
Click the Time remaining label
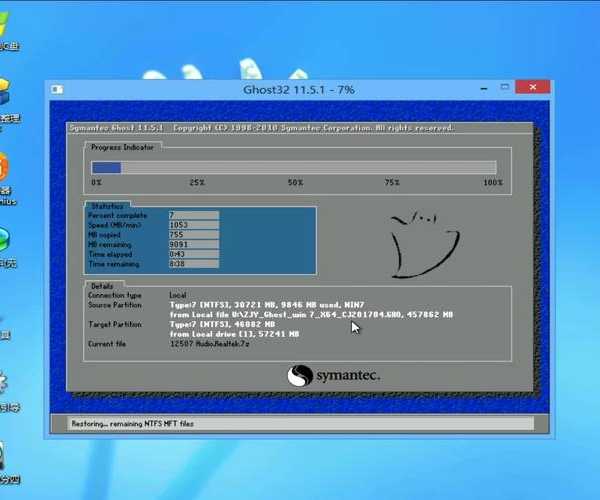click(x=114, y=264)
